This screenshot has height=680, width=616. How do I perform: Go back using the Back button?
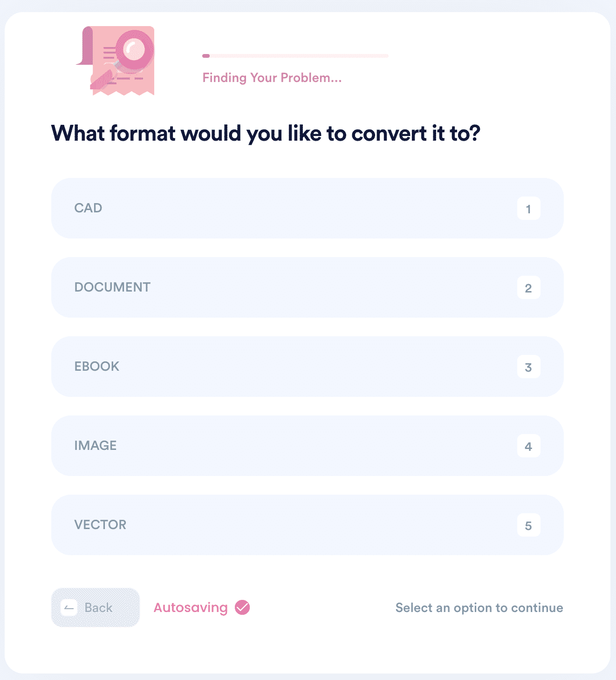(96, 607)
